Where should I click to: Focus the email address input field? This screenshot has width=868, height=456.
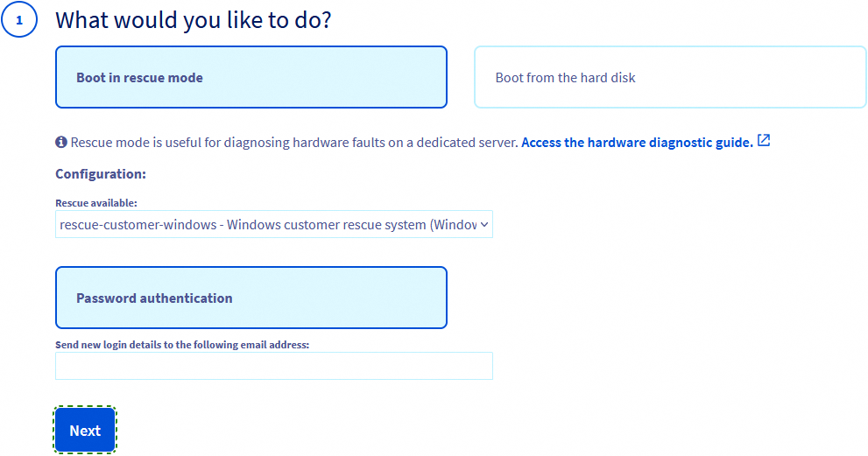273,366
